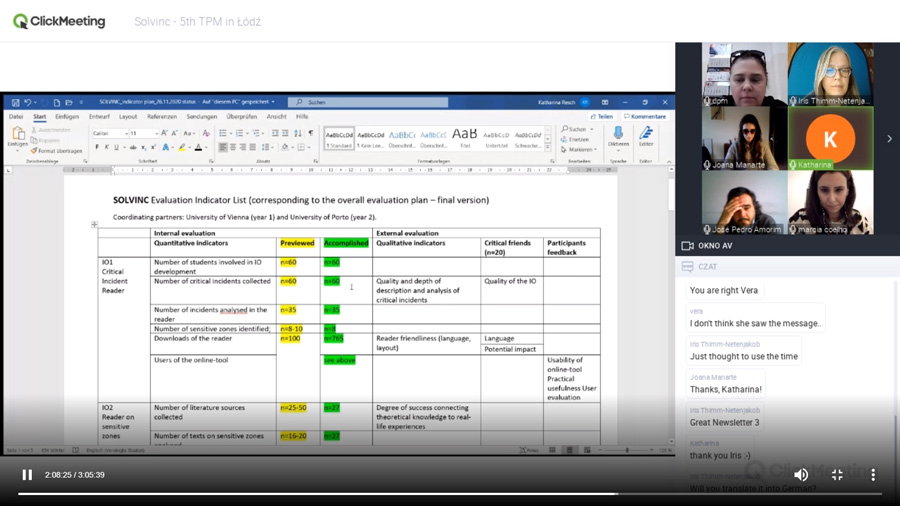Screen dimensions: 900x506
Task: Customize the quick access toolbar
Action: pyautogui.click(x=81, y=102)
